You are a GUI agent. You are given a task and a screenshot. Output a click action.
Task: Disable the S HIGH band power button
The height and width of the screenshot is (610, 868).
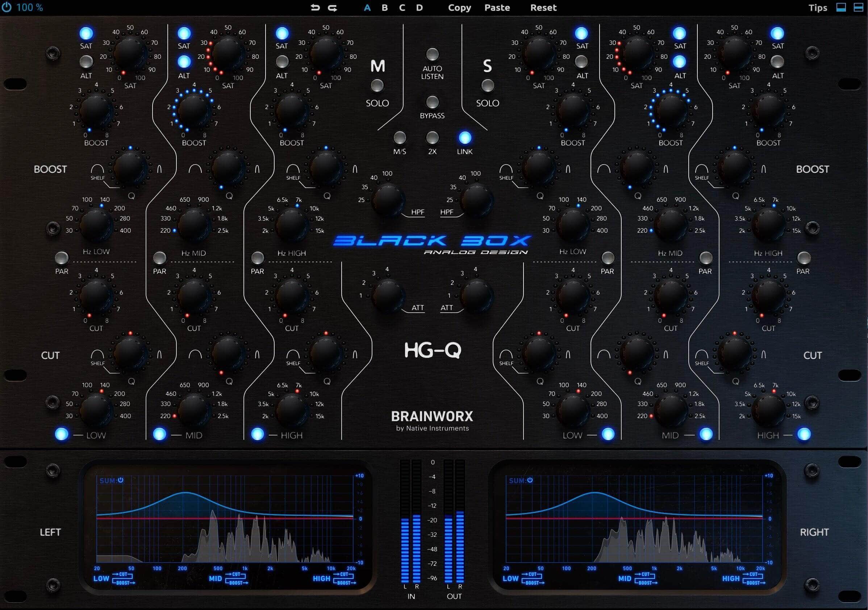804,434
